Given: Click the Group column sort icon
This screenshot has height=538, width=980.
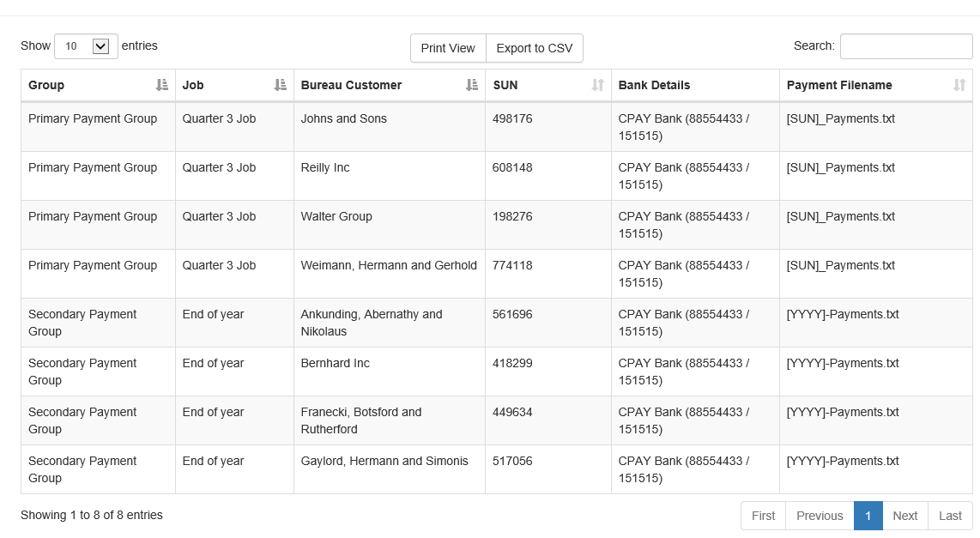Looking at the screenshot, I should pos(162,85).
